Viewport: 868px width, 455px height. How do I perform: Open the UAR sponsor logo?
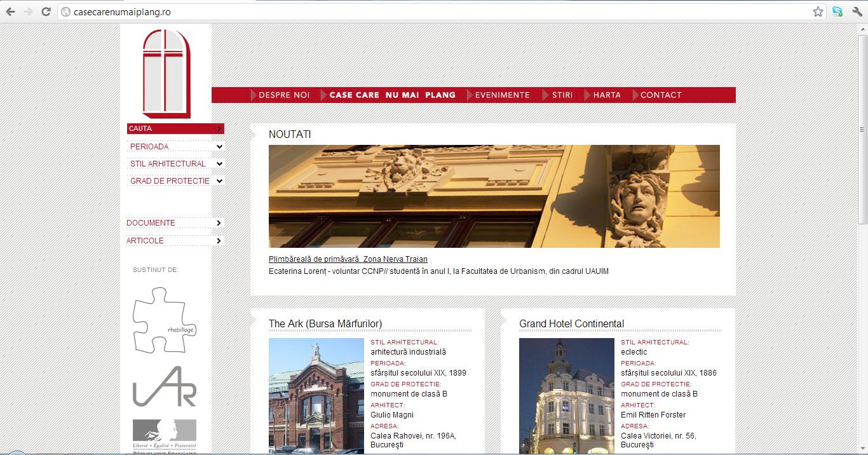[165, 386]
